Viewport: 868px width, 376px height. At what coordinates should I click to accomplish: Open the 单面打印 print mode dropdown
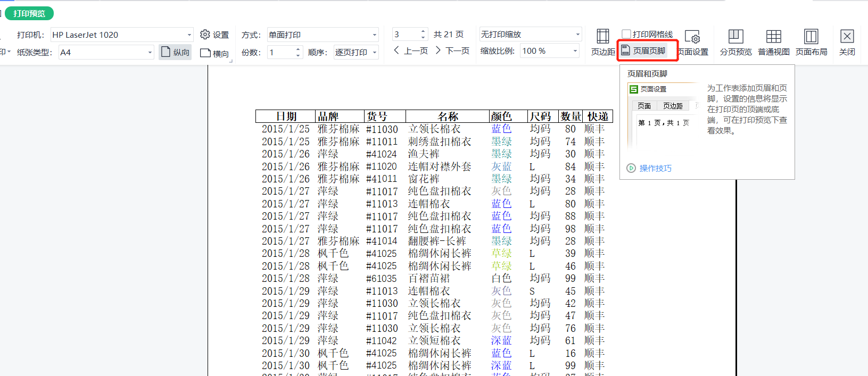click(375, 35)
